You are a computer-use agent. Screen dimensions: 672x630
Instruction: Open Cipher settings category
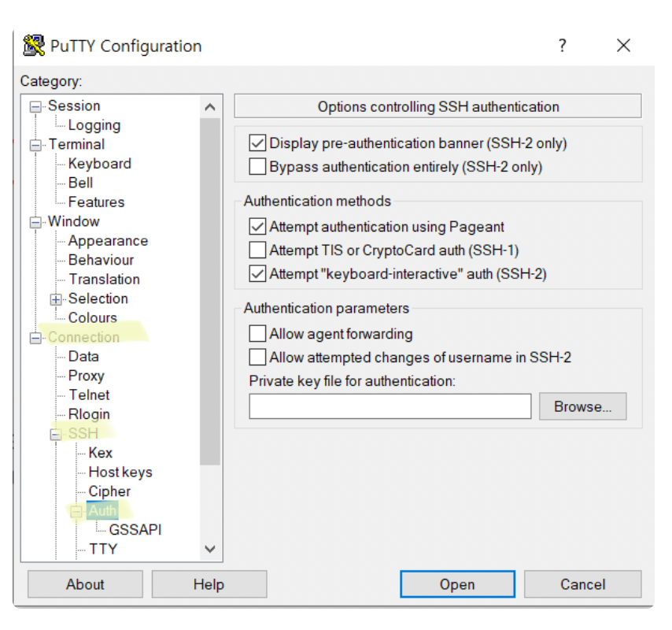click(109, 492)
